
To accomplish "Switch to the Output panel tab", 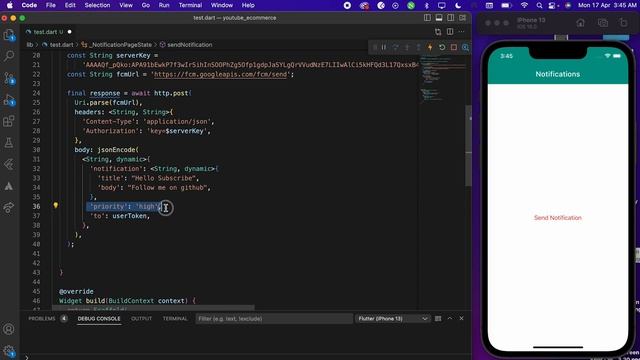I will (x=141, y=318).
